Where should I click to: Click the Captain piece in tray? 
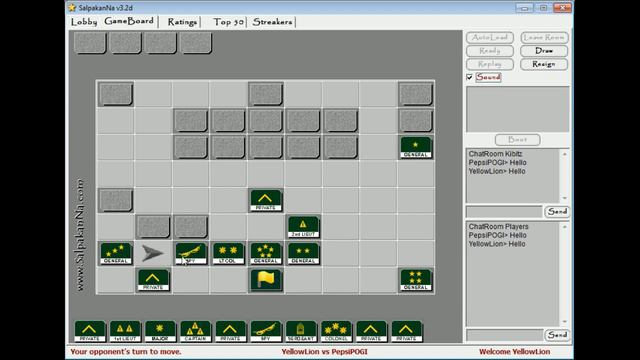(195, 331)
